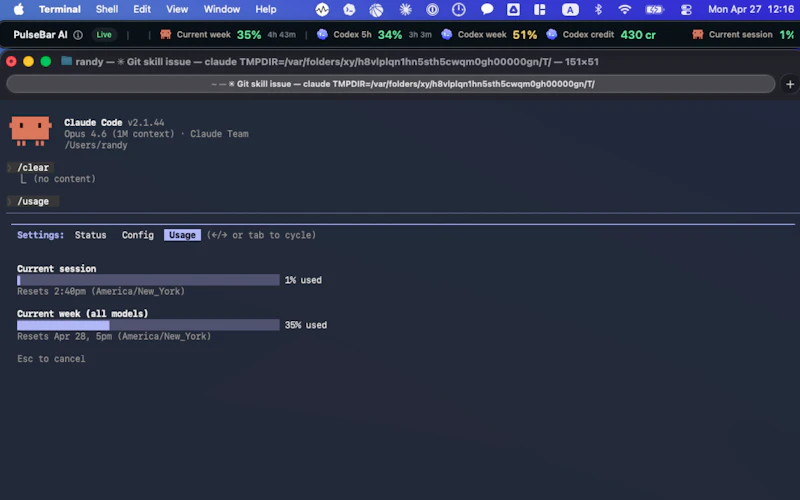Screen dimensions: 800x500
Task: Minimize the Terminal window with yellow button
Action: (29, 61)
